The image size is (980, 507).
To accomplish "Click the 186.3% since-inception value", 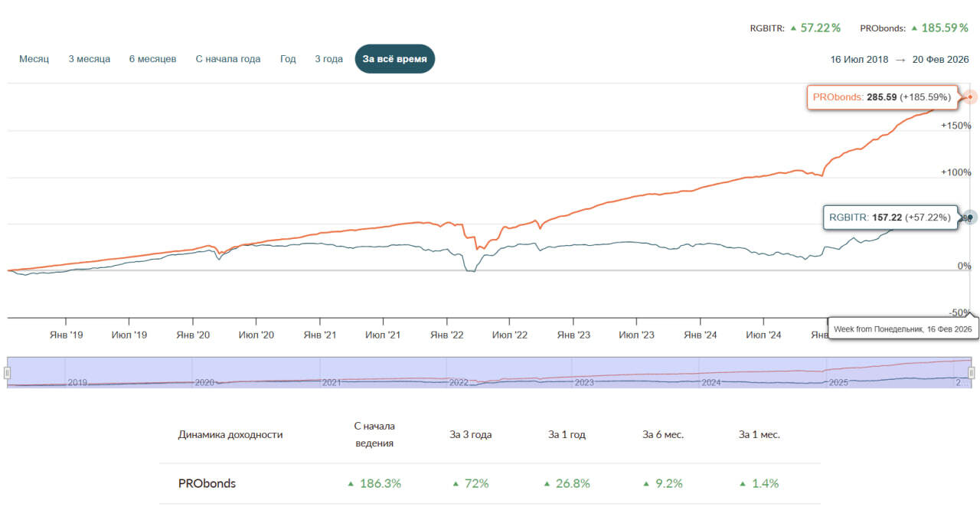I will click(x=381, y=483).
